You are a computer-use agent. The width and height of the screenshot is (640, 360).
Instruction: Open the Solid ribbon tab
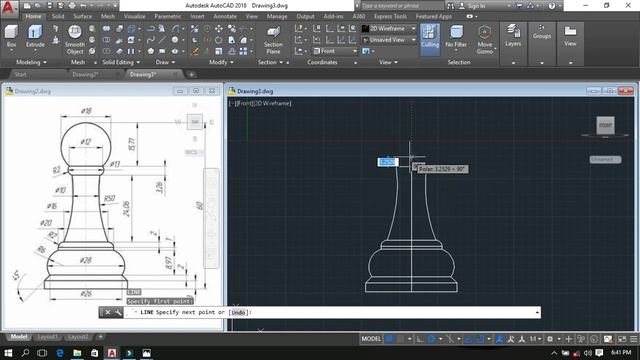click(58, 16)
